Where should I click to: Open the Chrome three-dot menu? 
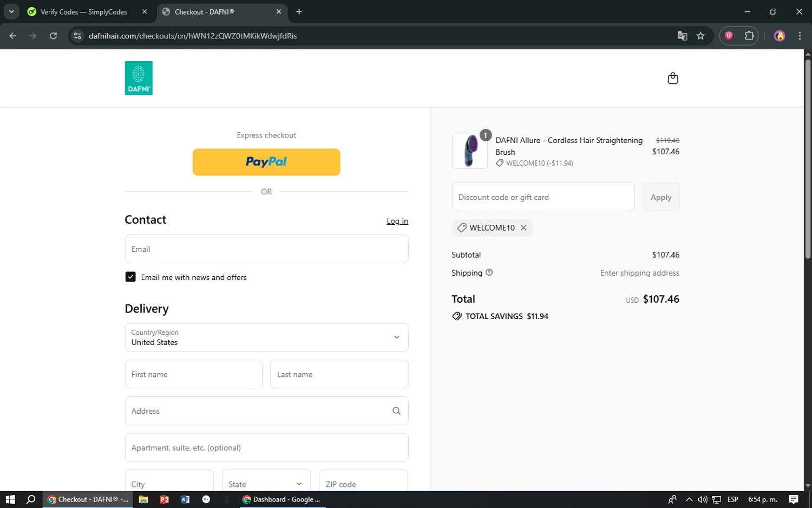[800, 36]
